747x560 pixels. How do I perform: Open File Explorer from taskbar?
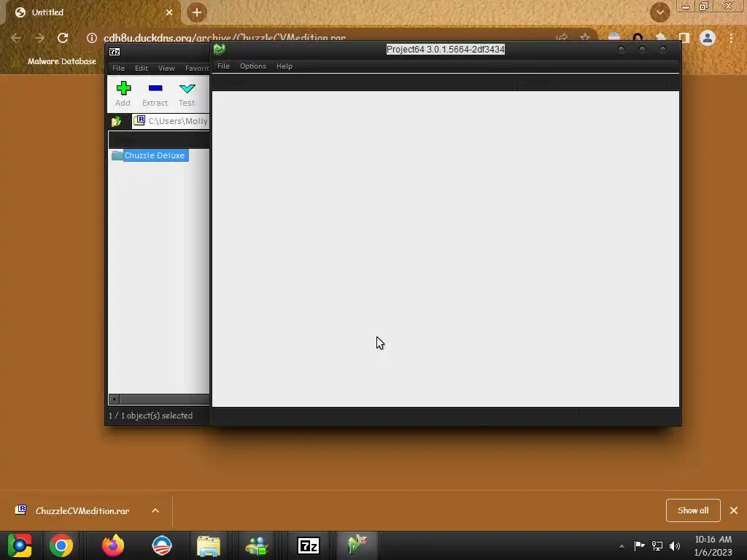point(209,545)
